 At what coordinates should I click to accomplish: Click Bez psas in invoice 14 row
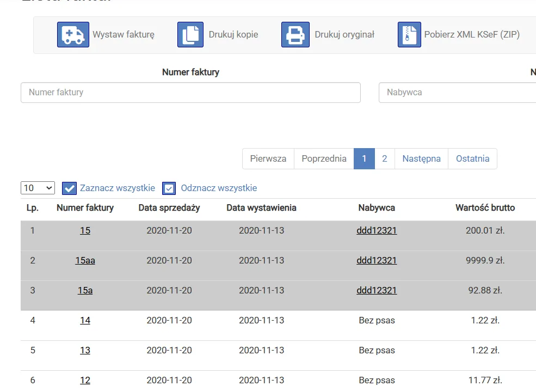pos(377,321)
